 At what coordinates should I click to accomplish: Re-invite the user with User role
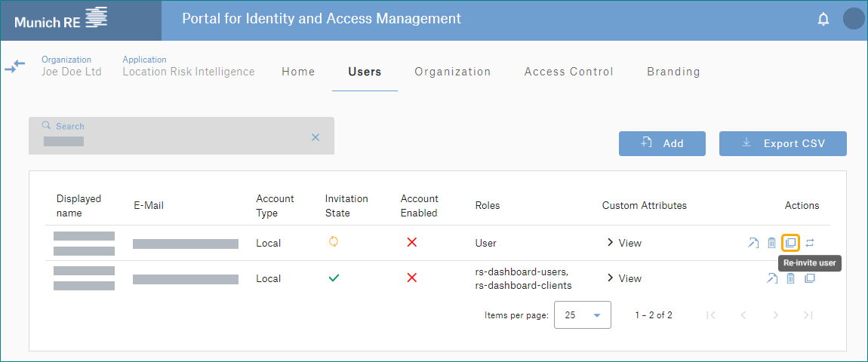click(x=790, y=242)
